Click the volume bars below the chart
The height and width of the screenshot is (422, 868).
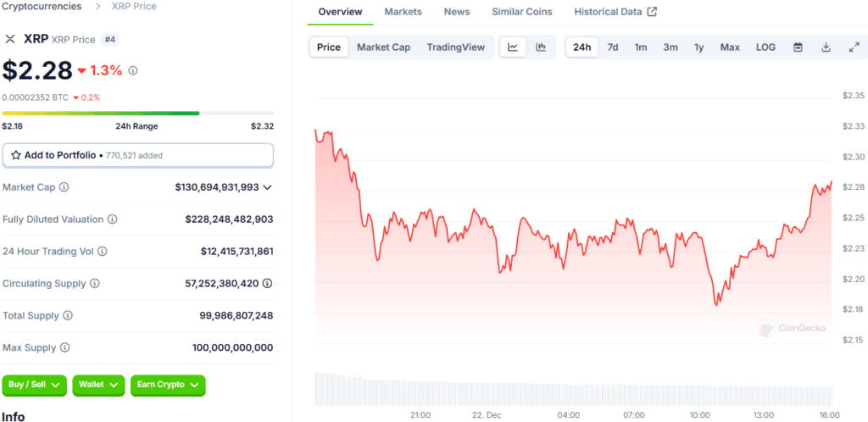point(574,390)
